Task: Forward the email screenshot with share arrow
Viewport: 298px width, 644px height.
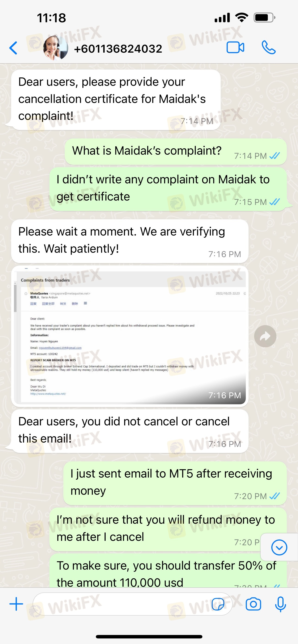Action: point(265,336)
